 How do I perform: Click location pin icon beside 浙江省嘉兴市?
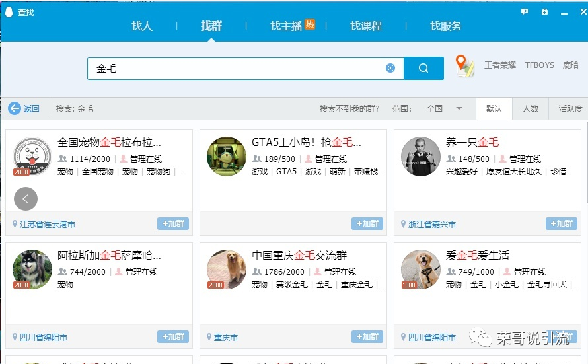point(403,224)
